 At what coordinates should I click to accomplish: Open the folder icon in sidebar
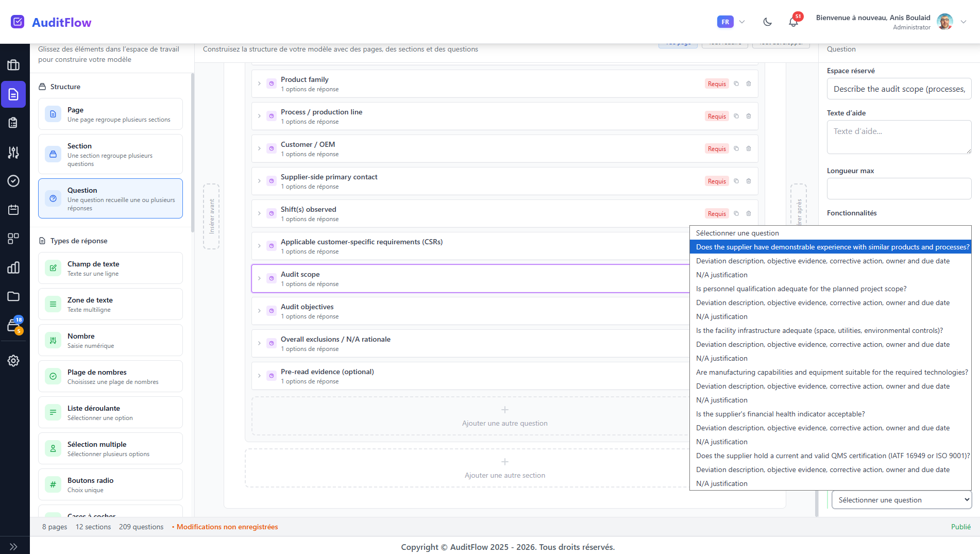13,296
